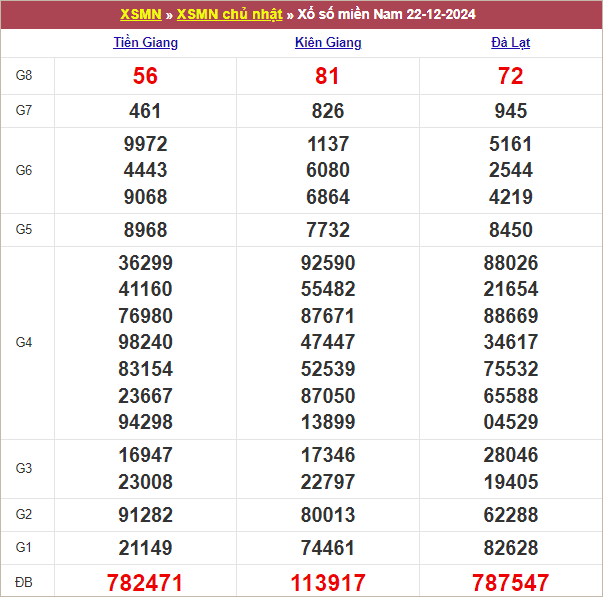Select G1 result 82628 for Đà Lạt

[510, 548]
